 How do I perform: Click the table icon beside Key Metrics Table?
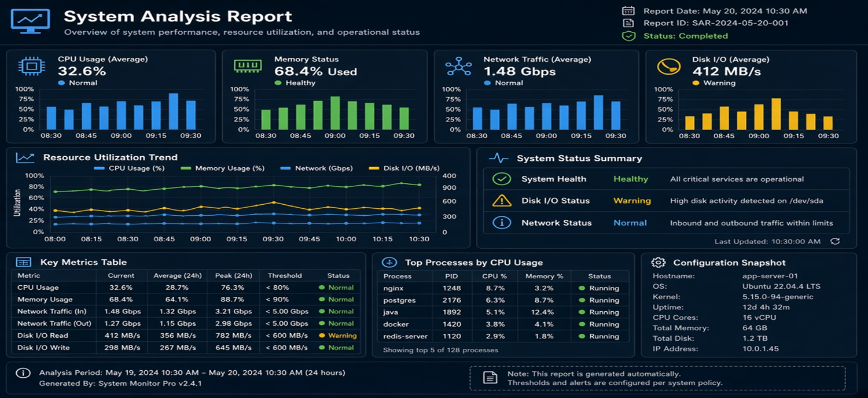[x=23, y=263]
